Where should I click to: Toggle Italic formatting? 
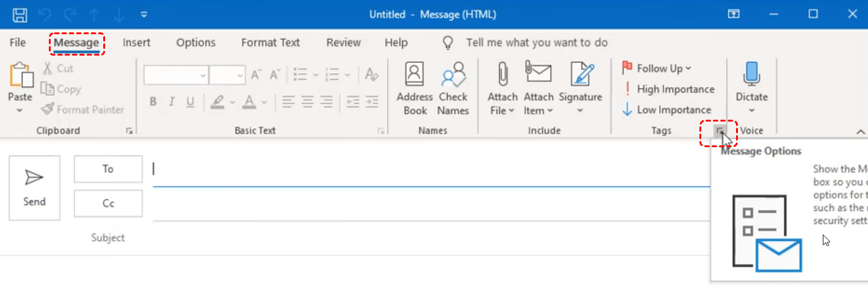[x=173, y=102]
